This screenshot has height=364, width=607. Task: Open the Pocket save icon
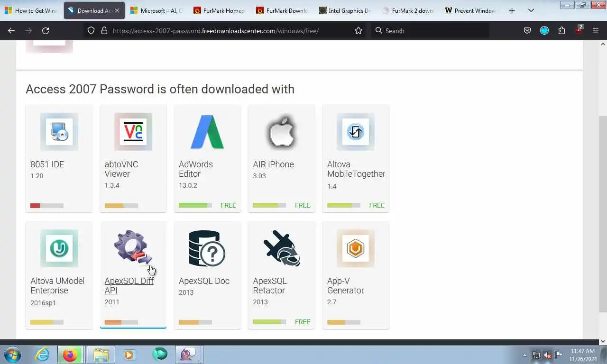pos(527,30)
